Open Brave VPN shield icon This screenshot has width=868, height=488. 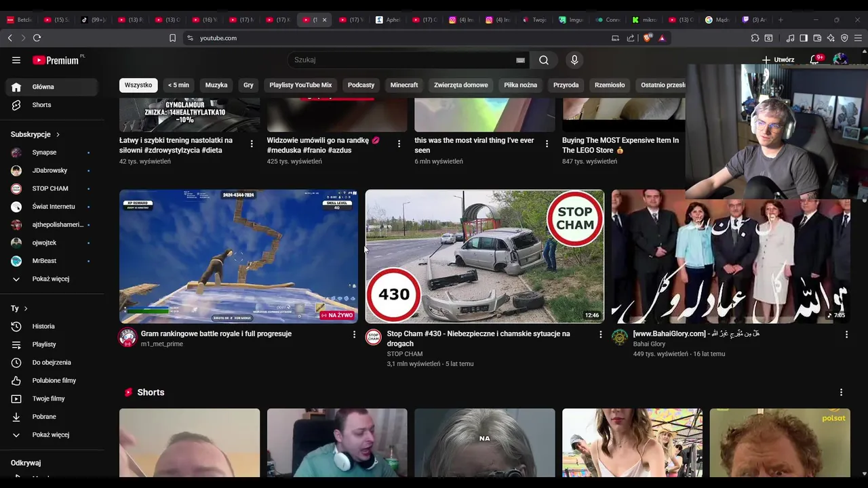(x=844, y=38)
